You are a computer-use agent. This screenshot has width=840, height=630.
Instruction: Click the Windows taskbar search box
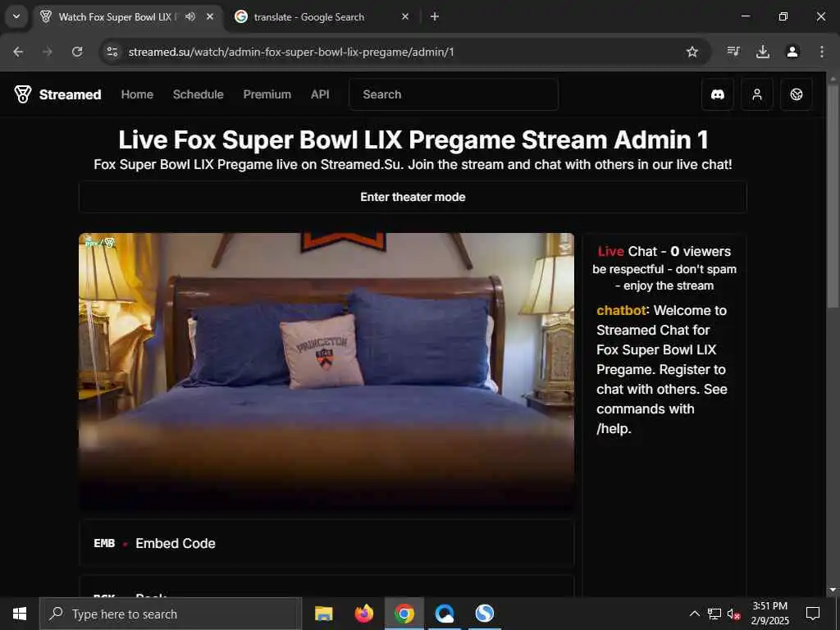(171, 614)
